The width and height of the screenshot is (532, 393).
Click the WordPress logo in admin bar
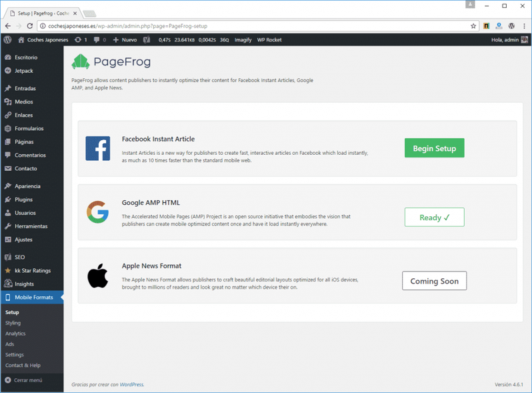(7, 40)
